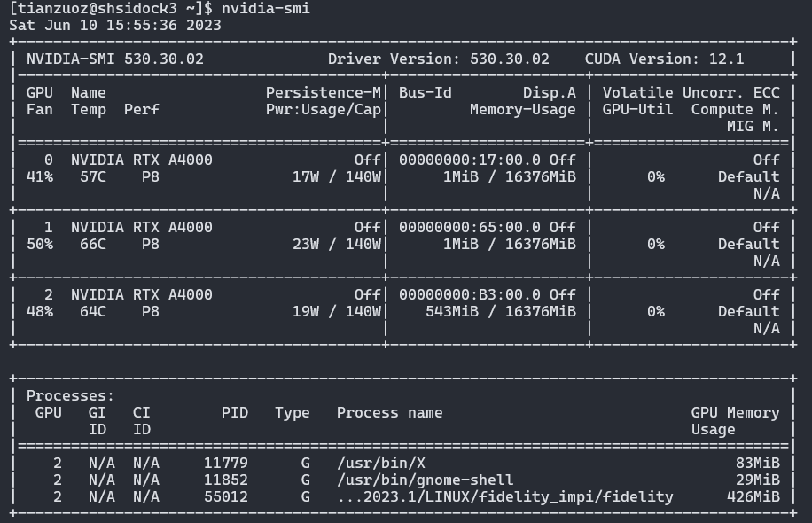Click the Bus-Id column header
The width and height of the screenshot is (812, 523).
click(x=426, y=93)
